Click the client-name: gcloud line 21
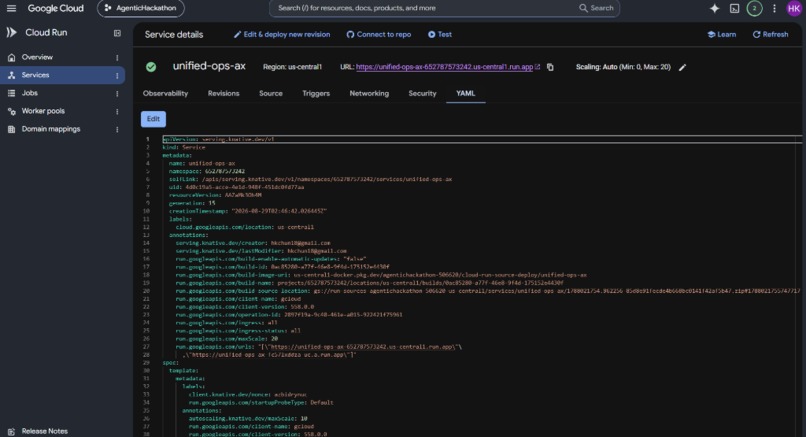This screenshot has height=437, width=806. click(238, 299)
